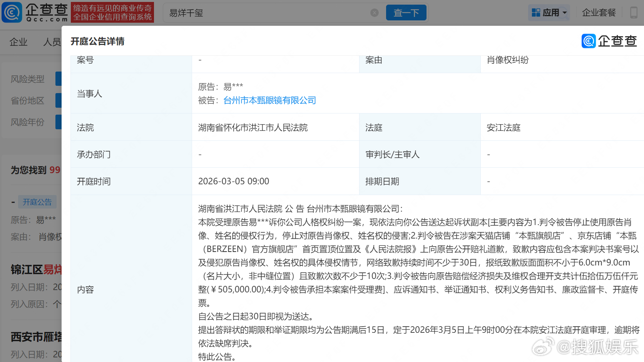Focus the search field containing 易烊千玺

[269, 13]
